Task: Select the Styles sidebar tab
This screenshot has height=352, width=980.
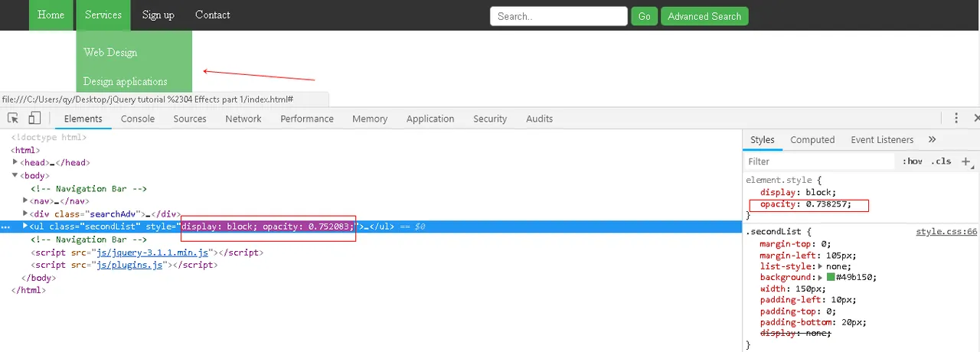Action: coord(762,139)
